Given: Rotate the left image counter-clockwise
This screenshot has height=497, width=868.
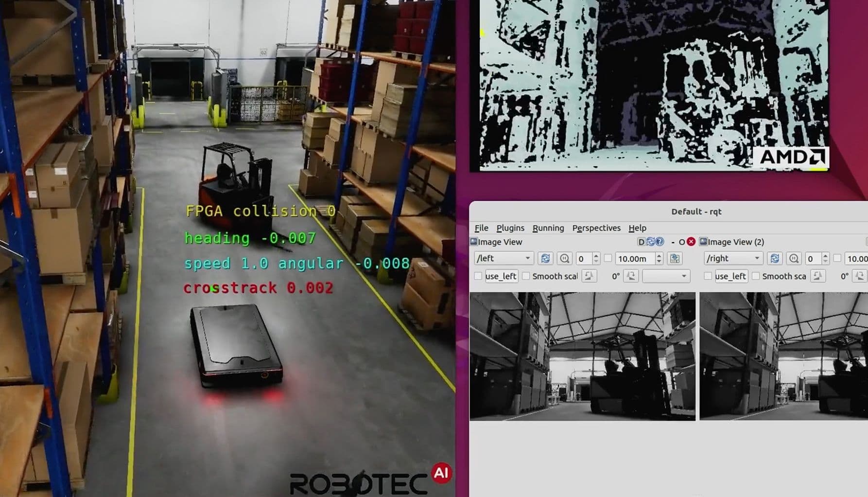Looking at the screenshot, I should click(x=589, y=276).
